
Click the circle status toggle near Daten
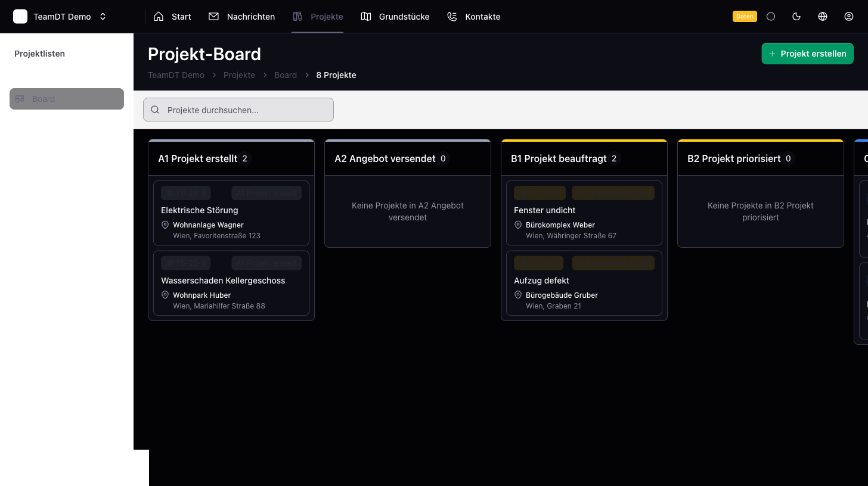(771, 16)
